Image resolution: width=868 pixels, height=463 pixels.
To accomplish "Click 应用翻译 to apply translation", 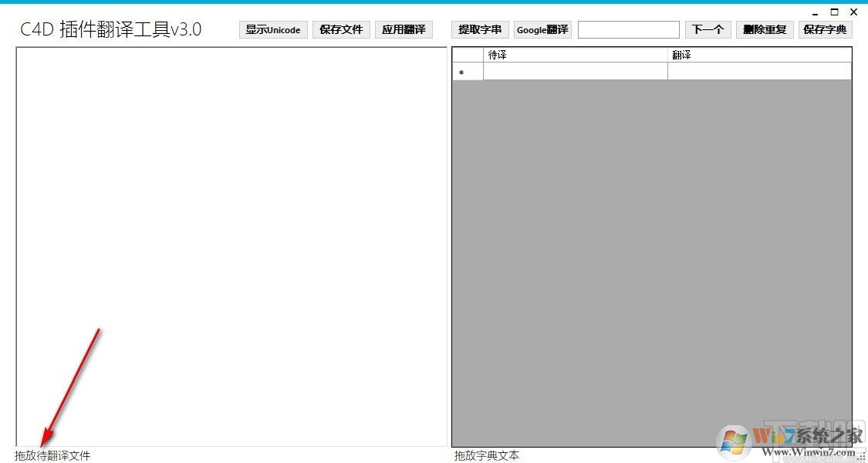I will coord(404,29).
